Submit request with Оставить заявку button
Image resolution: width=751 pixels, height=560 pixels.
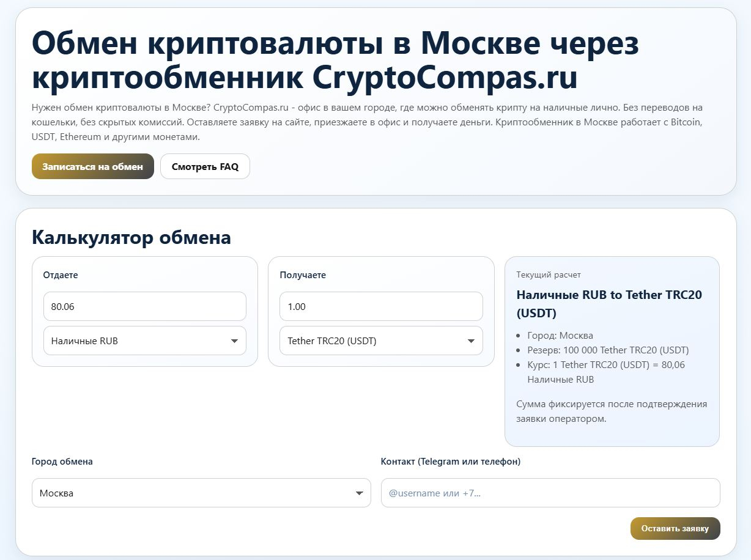[x=675, y=528]
